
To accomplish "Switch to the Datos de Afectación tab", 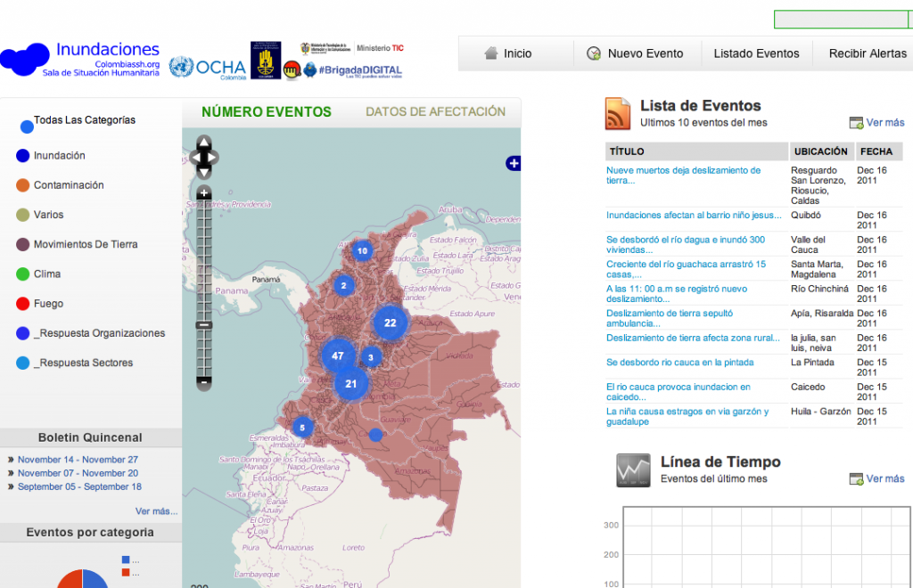I will (x=435, y=112).
